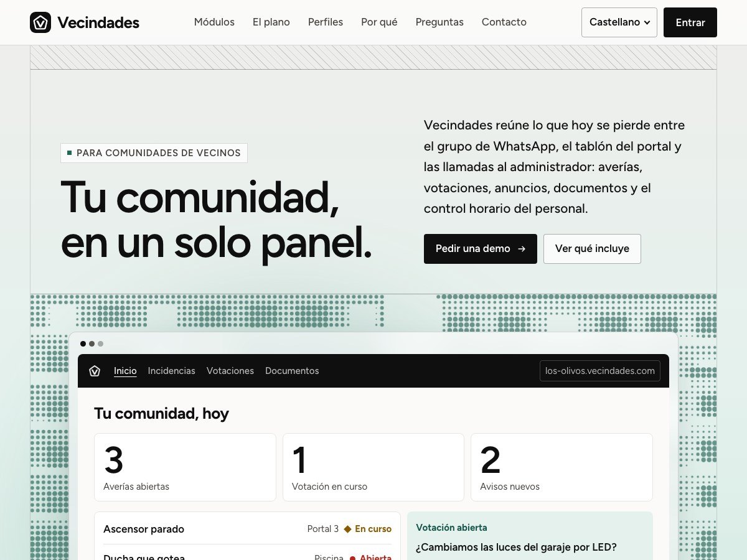
Task: Open the Preguntas nav link
Action: [439, 22]
